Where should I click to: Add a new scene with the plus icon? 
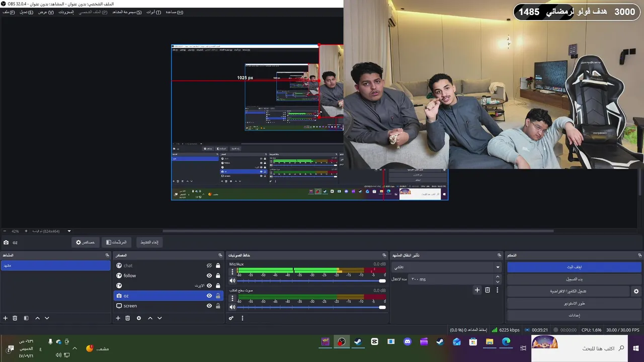[6, 318]
